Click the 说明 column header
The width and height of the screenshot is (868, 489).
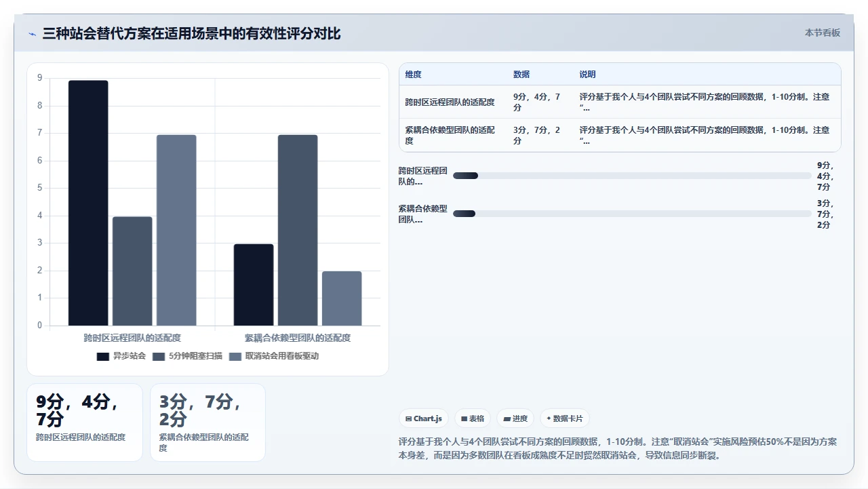(x=587, y=75)
